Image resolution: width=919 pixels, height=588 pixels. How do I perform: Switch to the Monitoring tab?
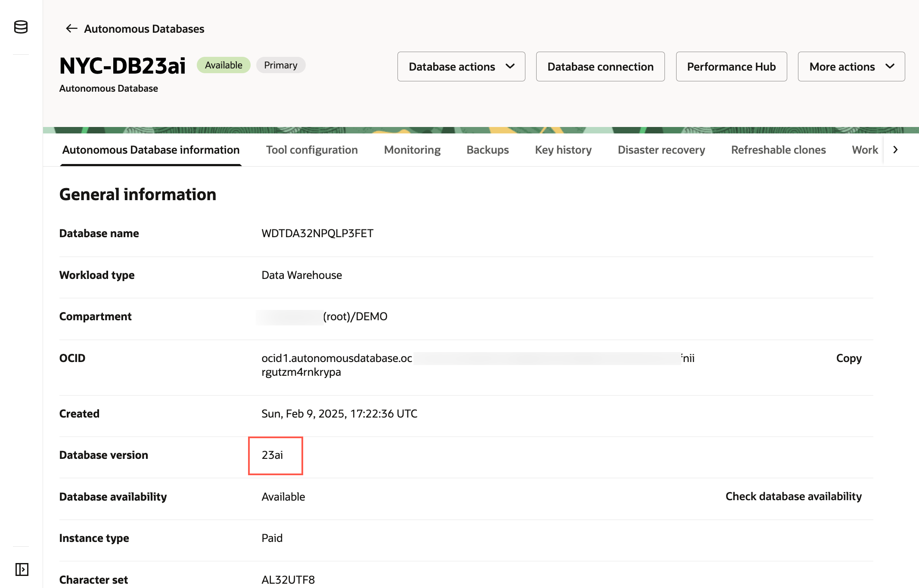pos(412,150)
